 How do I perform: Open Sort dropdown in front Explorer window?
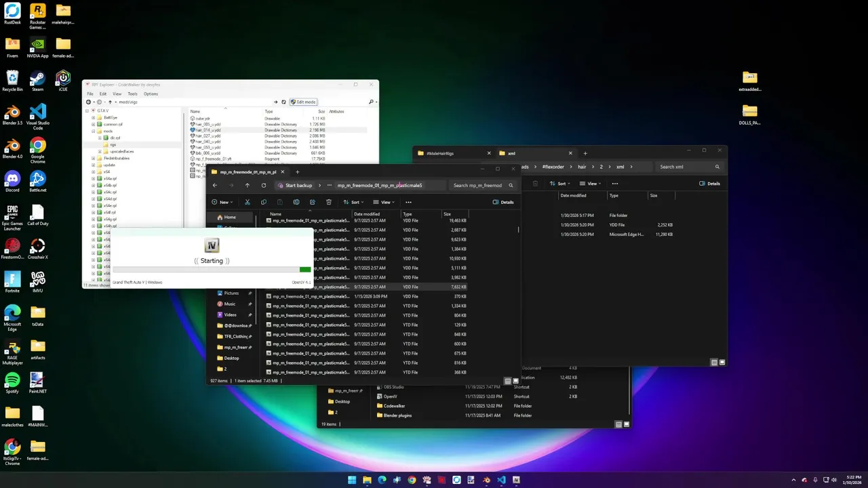(x=353, y=202)
